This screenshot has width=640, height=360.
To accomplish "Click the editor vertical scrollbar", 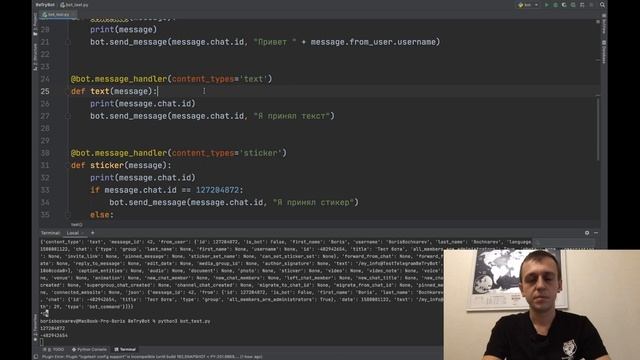I will pyautogui.click(x=598, y=128).
